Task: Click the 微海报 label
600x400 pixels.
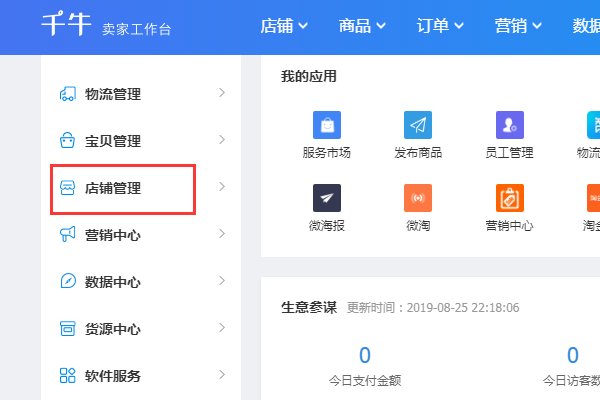Action: pos(327,226)
